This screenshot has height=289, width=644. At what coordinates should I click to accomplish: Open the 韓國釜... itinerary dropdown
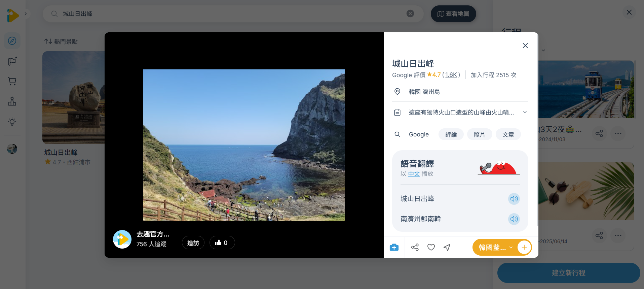495,248
